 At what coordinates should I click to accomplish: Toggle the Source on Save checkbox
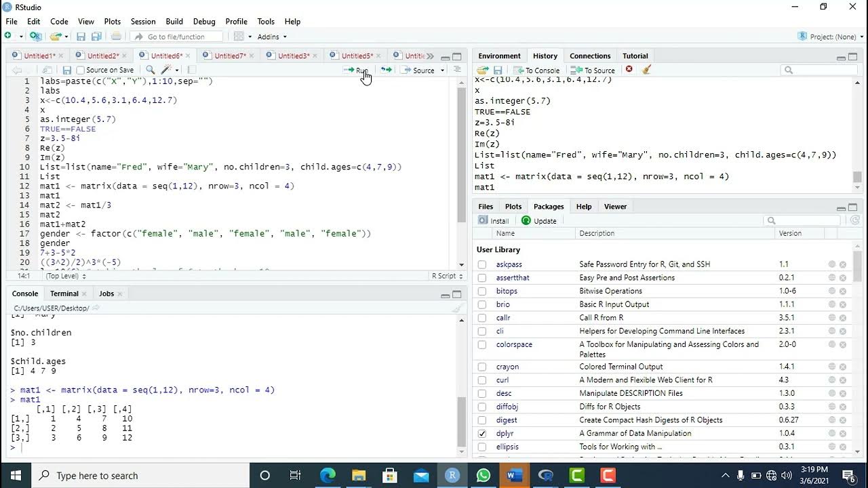[80, 70]
